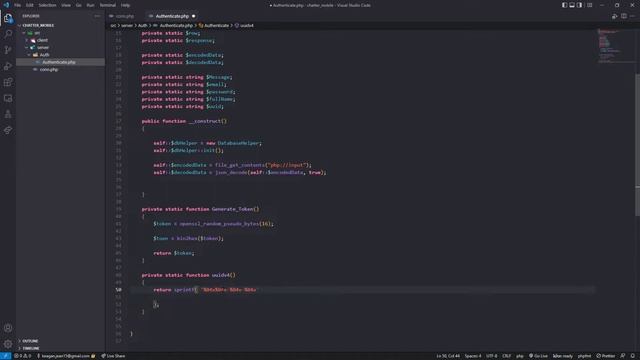Image resolution: width=640 pixels, height=360 pixels.
Task: Click Ln 50, Col 44 cursor position
Action: [x=448, y=356]
